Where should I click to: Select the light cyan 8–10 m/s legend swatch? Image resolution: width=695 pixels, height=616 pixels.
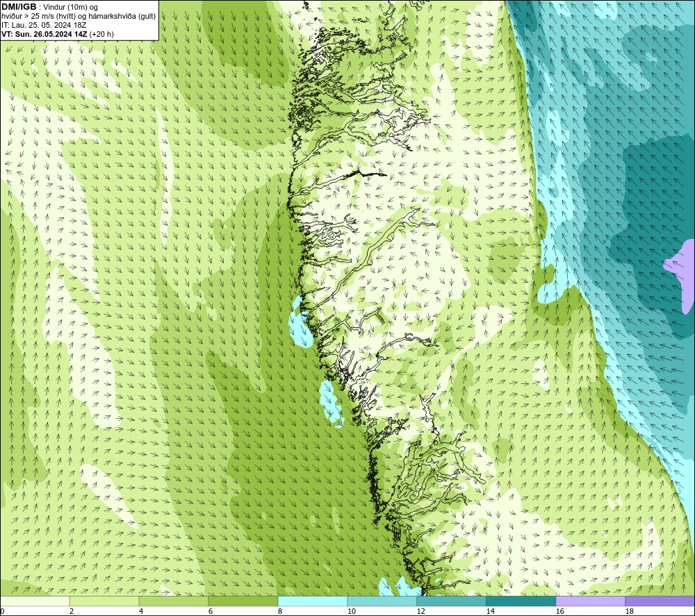click(x=313, y=601)
